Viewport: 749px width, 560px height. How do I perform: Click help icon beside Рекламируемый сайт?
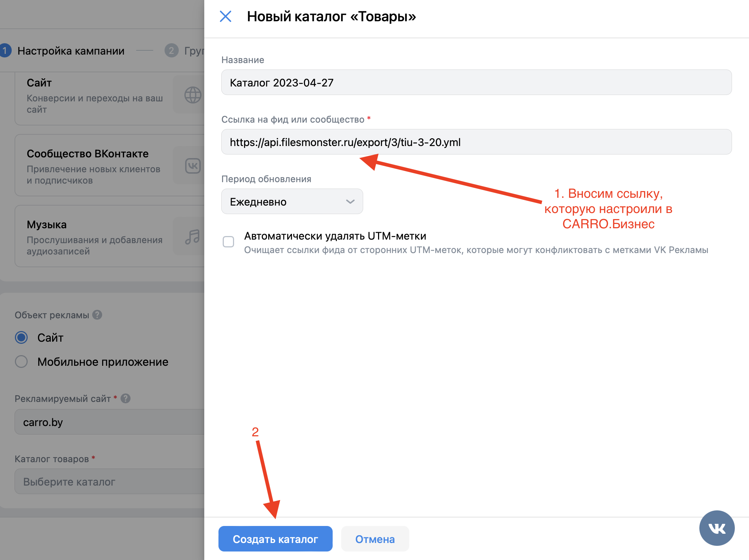(125, 398)
